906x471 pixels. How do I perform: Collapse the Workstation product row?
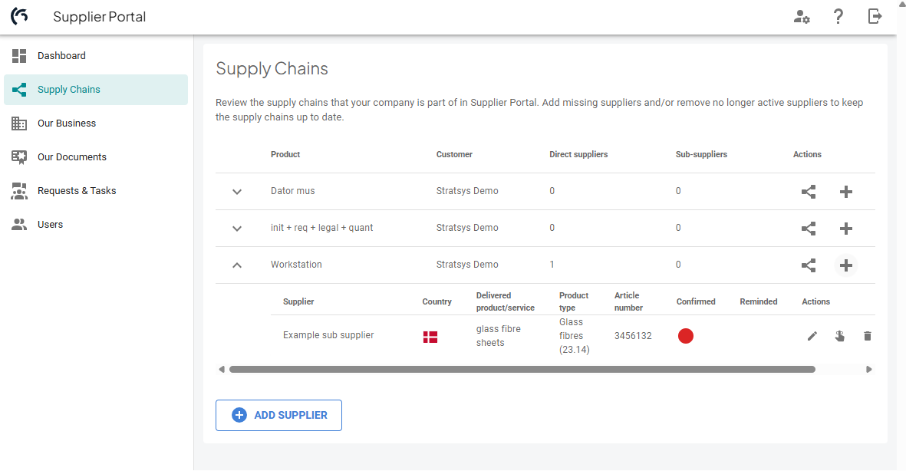pos(237,265)
